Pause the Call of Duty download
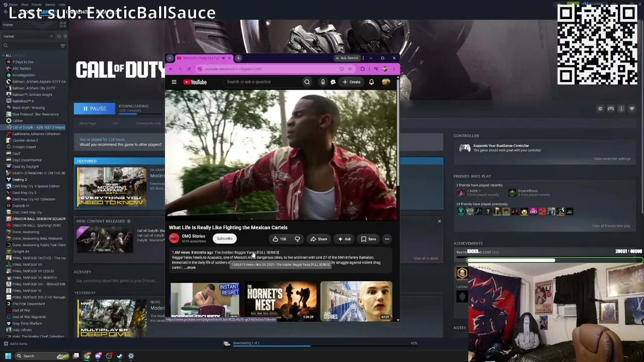The width and height of the screenshot is (644, 362). [x=95, y=109]
